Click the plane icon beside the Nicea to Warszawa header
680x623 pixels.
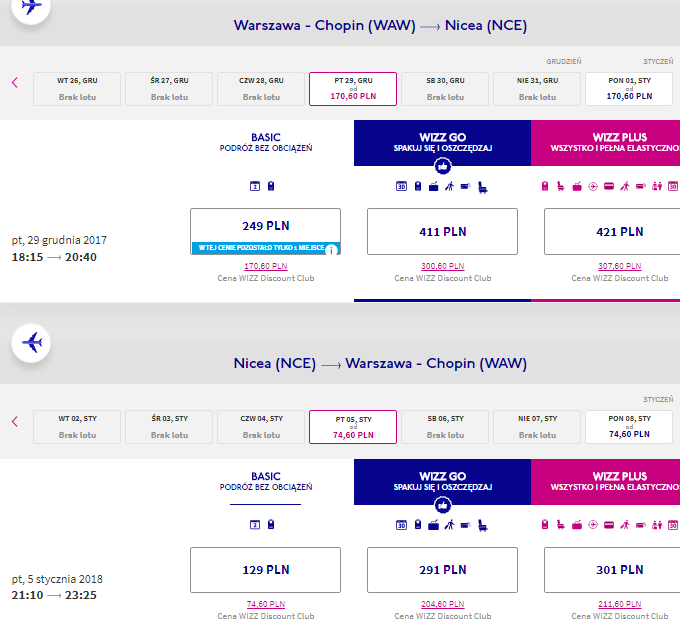coord(31,343)
